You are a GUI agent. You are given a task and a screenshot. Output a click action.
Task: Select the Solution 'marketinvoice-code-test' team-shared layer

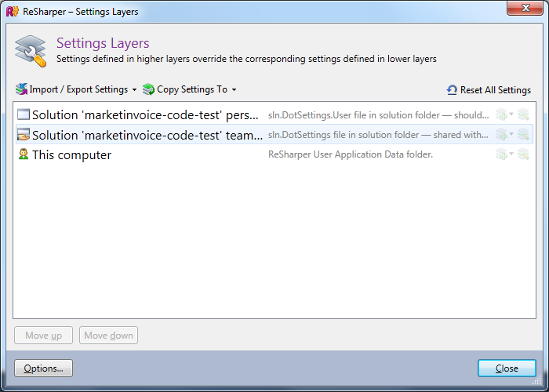(147, 135)
